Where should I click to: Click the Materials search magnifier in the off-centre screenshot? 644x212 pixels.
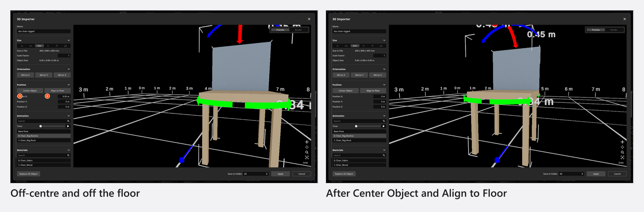click(68, 155)
